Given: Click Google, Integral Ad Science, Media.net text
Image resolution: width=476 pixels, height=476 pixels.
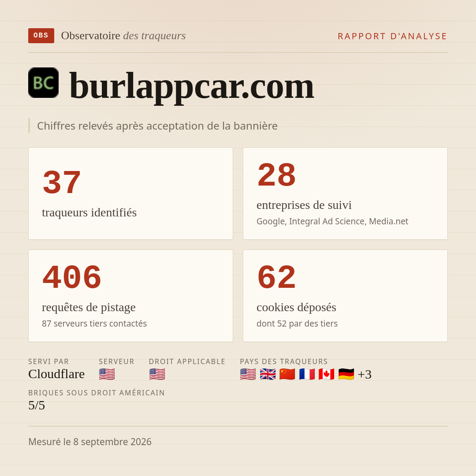Looking at the screenshot, I should [x=332, y=221].
